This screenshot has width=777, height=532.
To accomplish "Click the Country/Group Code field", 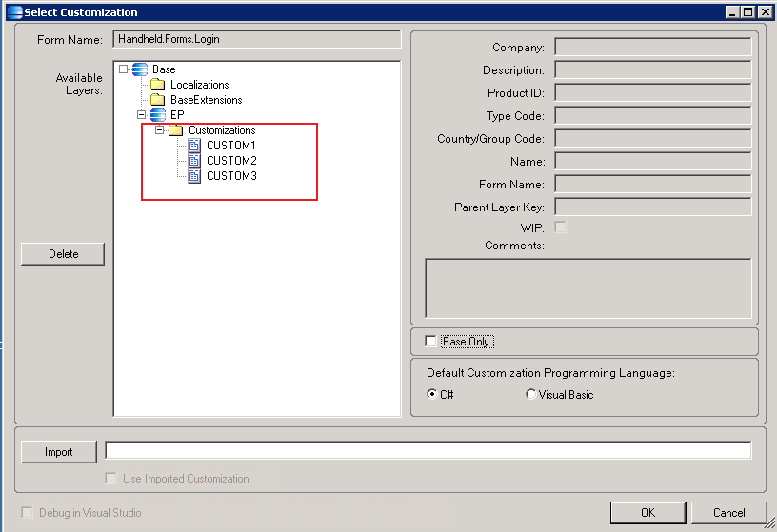I will pos(653,138).
